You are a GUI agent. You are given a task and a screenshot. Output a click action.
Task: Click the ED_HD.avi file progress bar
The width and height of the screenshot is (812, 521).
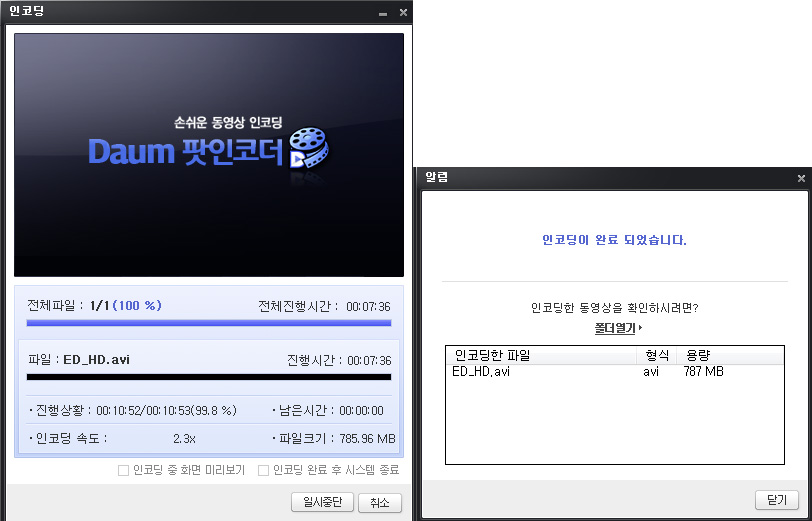pos(209,377)
